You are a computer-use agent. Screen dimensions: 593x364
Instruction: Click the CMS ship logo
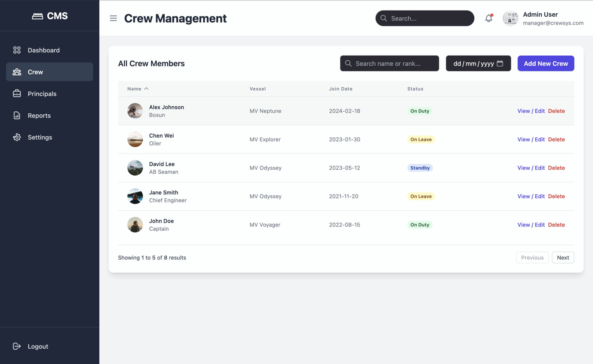[x=38, y=16]
